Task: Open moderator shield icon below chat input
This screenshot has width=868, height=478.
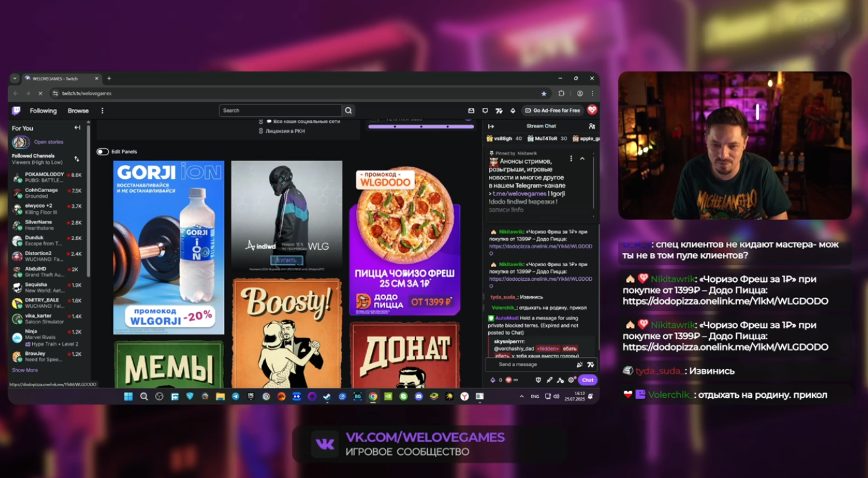Action: coord(538,380)
